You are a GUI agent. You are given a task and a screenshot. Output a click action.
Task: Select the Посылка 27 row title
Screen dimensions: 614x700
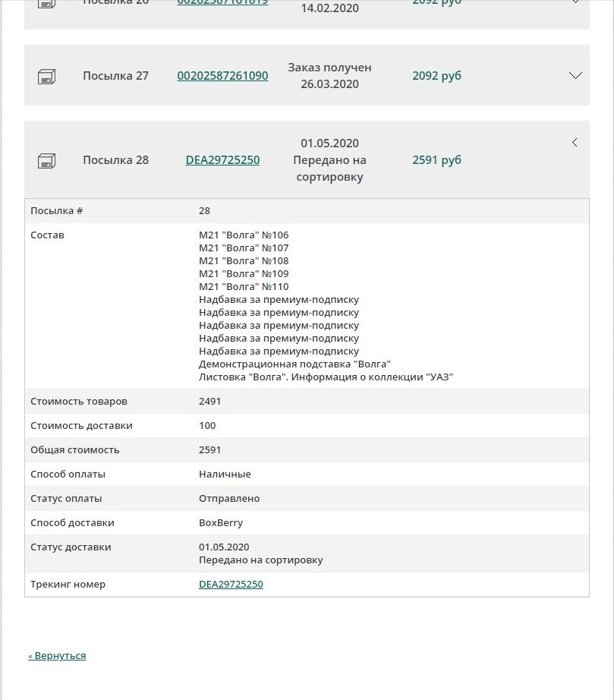click(115, 76)
